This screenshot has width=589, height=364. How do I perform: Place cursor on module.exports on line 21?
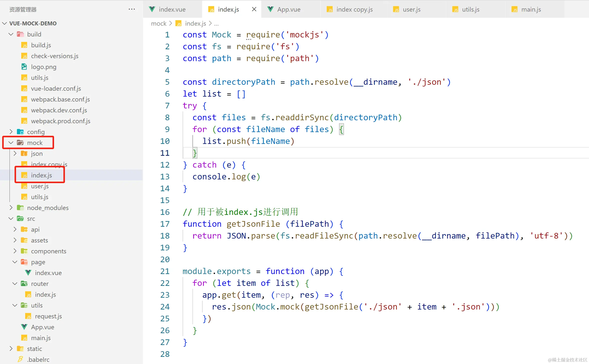point(216,271)
